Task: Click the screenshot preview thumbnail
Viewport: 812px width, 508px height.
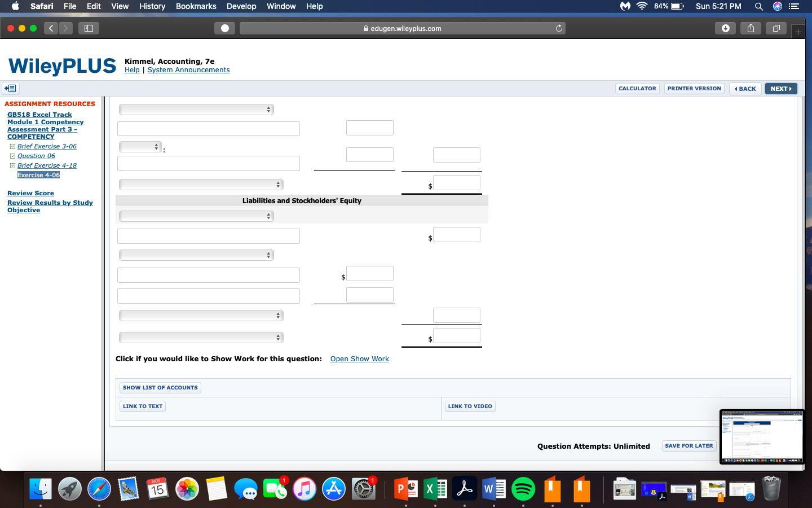Action: pyautogui.click(x=762, y=437)
